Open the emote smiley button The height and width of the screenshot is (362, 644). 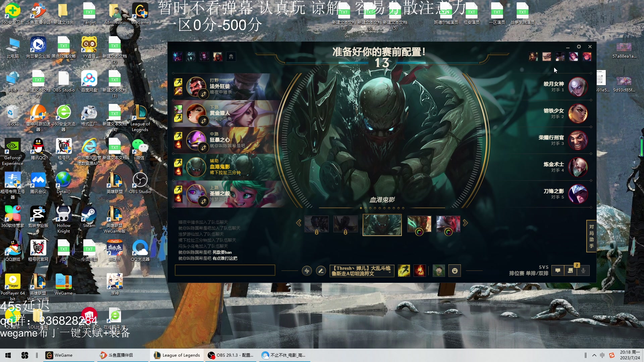pos(455,271)
